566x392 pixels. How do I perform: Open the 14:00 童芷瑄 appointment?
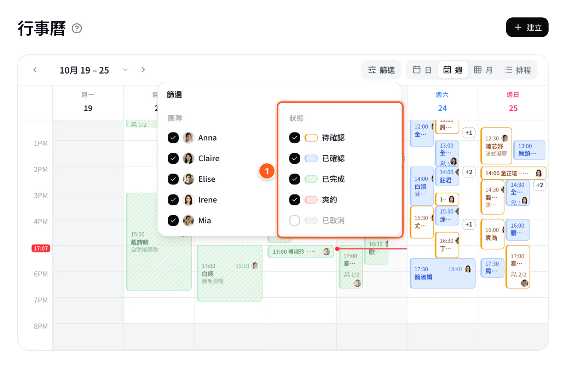pyautogui.click(x=513, y=173)
